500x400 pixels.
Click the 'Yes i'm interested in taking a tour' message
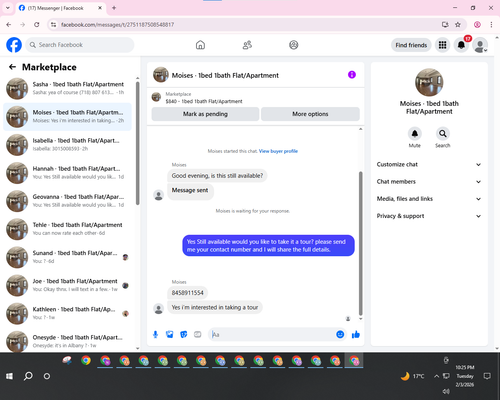point(215,307)
